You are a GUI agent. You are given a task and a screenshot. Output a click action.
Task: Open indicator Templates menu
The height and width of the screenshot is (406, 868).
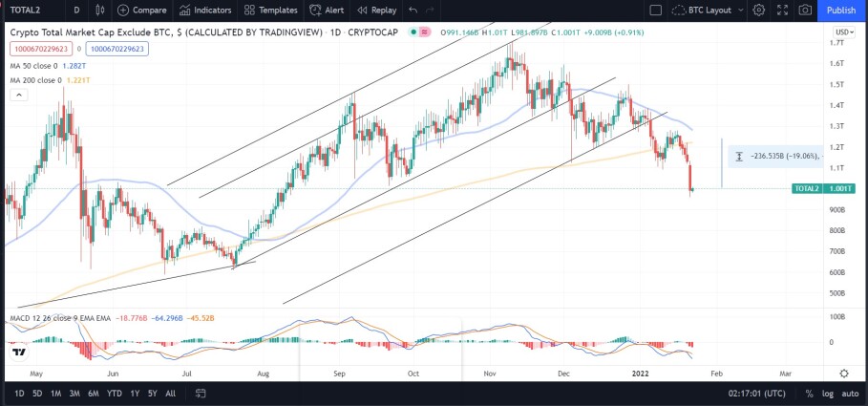pyautogui.click(x=270, y=10)
